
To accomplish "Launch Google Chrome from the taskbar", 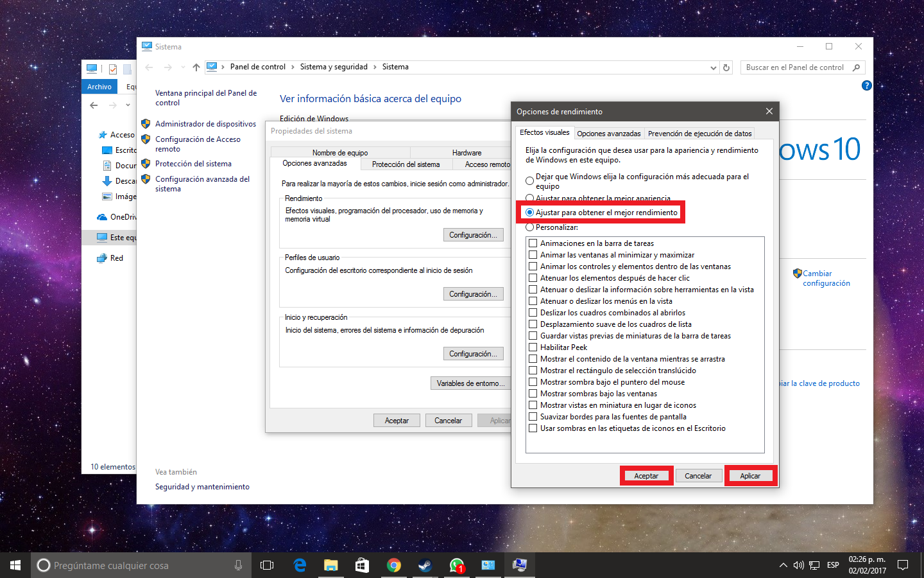I will (394, 565).
